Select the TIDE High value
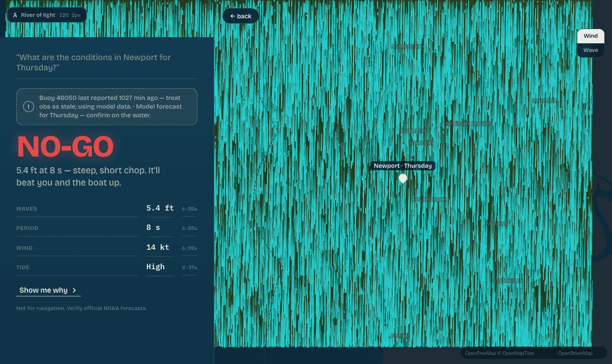 [156, 267]
